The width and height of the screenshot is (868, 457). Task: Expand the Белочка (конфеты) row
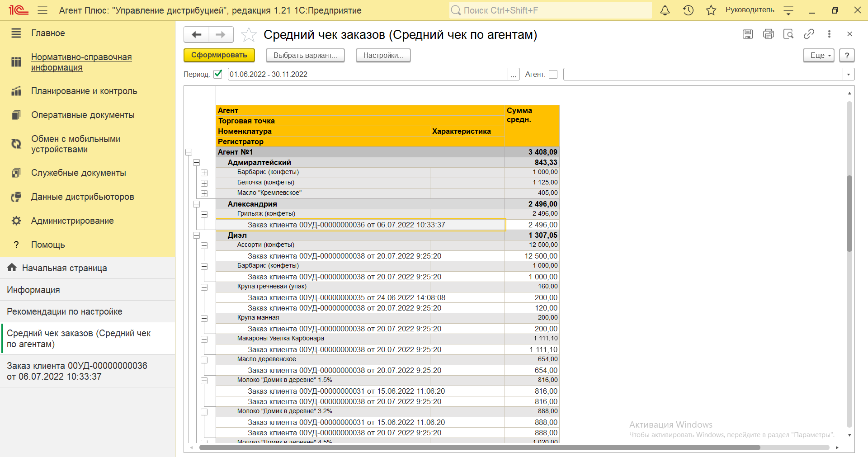pos(204,183)
